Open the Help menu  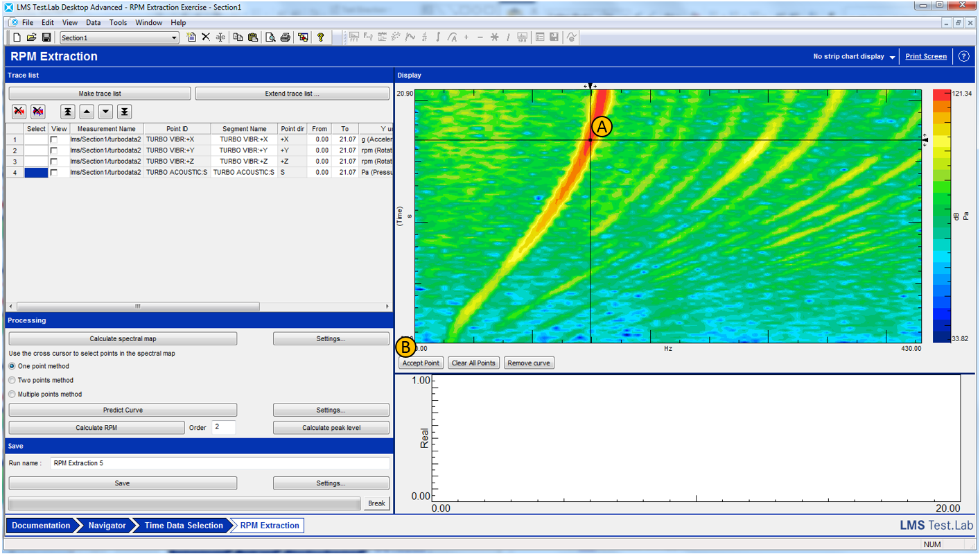point(178,23)
